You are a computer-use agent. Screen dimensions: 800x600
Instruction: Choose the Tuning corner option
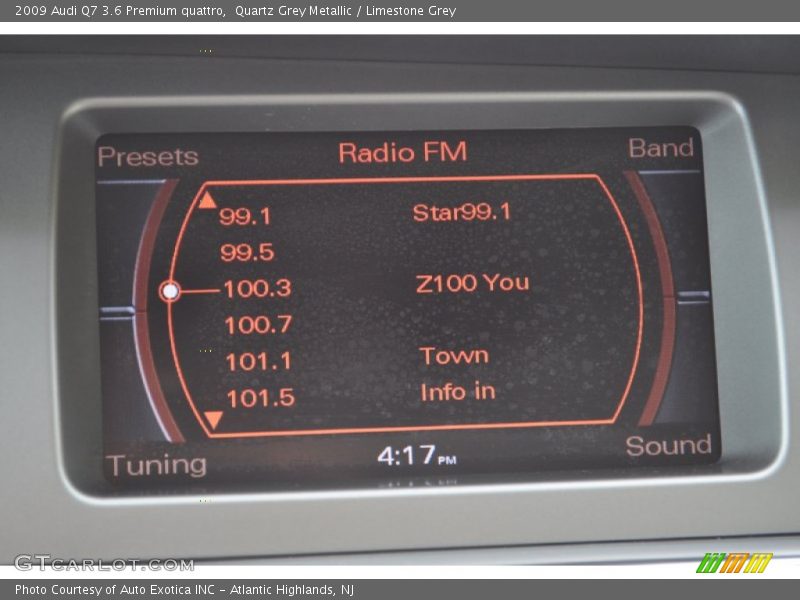pos(157,465)
